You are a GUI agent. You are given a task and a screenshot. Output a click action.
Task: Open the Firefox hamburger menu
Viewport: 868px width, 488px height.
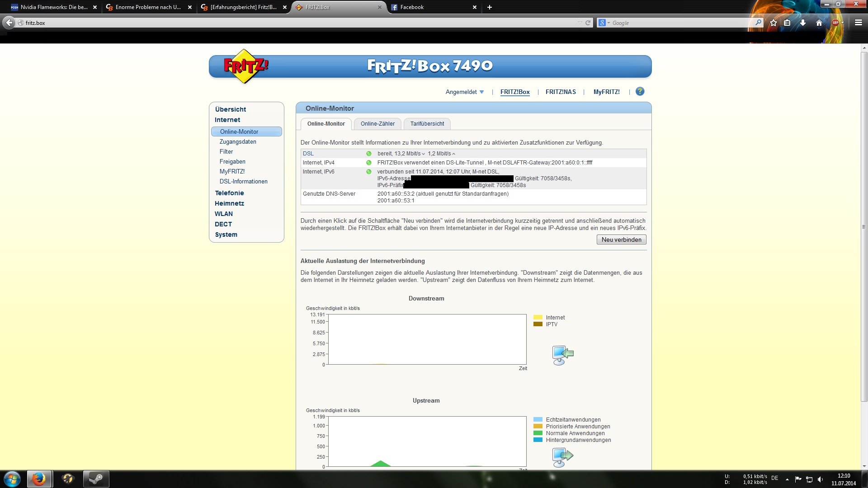click(x=858, y=23)
